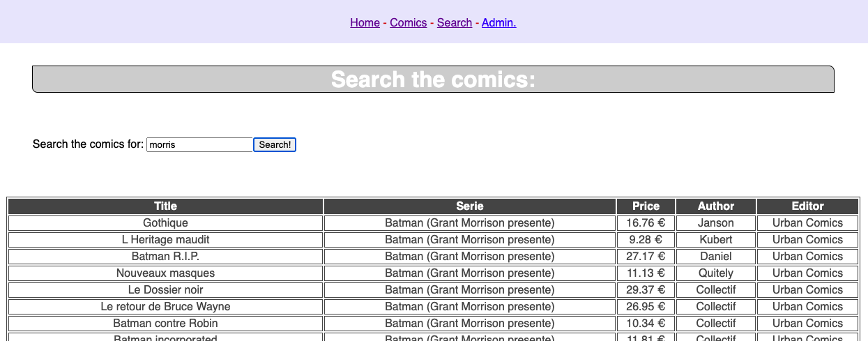Focus the search text field containing morris
Viewport: 868px width, 341px height.
(199, 144)
